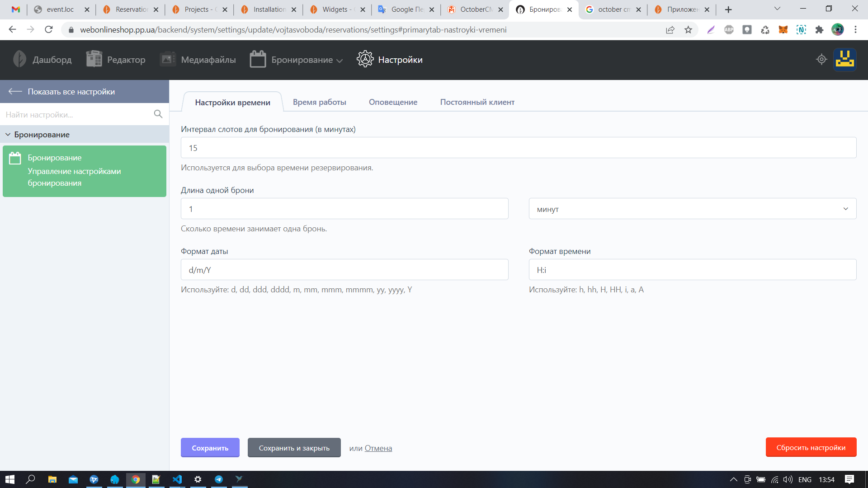Click the Настройки gear icon
The height and width of the screenshot is (488, 868).
(365, 59)
